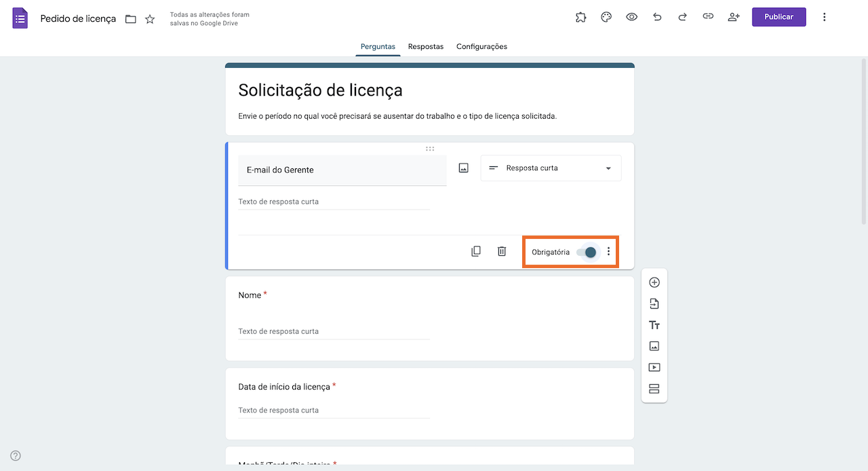Add a title and description block
868x471 pixels.
pyautogui.click(x=654, y=325)
